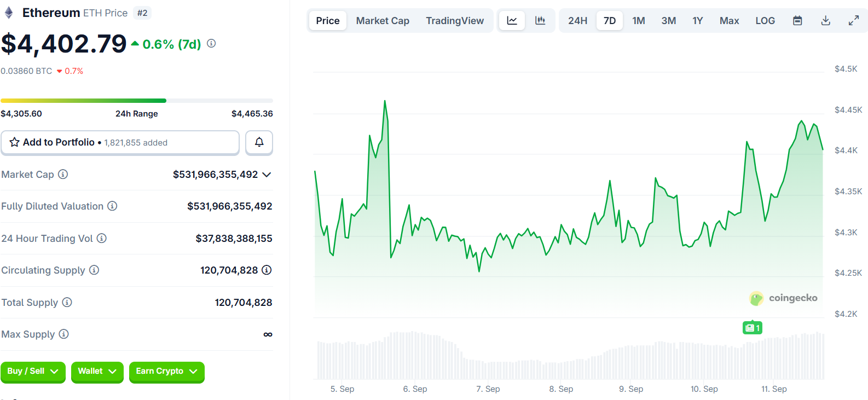Toggle LOG scale on the chart
The image size is (868, 400).
(765, 21)
